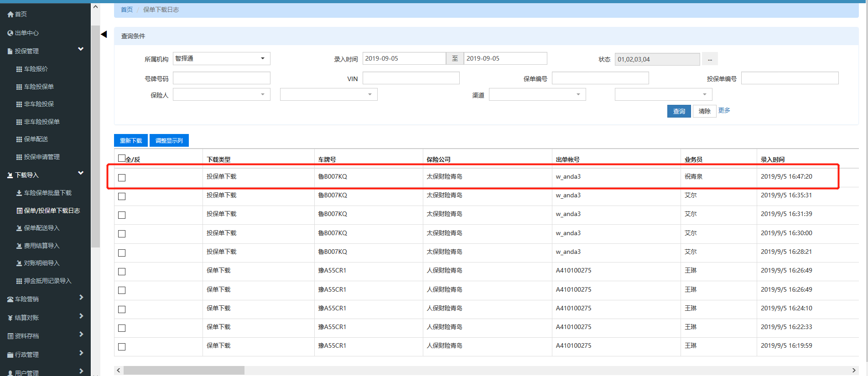The width and height of the screenshot is (868, 376).
Task: Click the globe icon for 出单中心
Action: [x=10, y=33]
